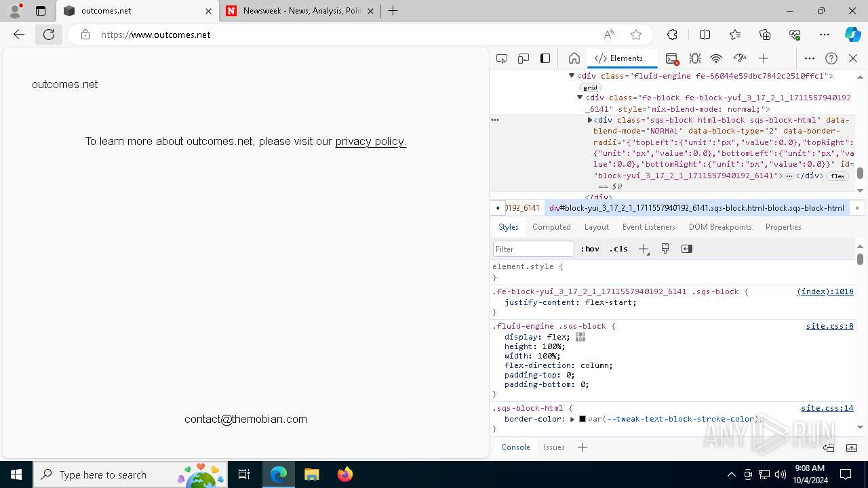This screenshot has height=488, width=868.
Task: Open File Explorer from the taskbar
Action: click(x=312, y=474)
